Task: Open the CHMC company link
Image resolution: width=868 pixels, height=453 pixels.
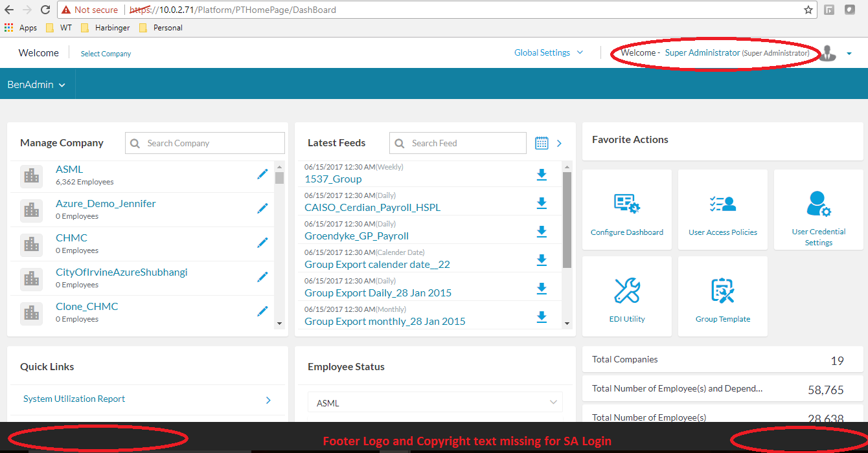Action: point(71,238)
